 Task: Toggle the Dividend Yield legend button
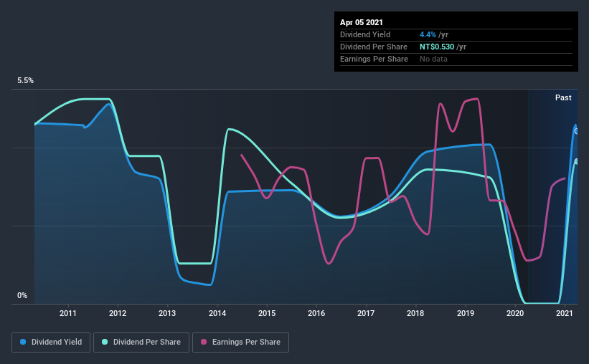point(51,343)
